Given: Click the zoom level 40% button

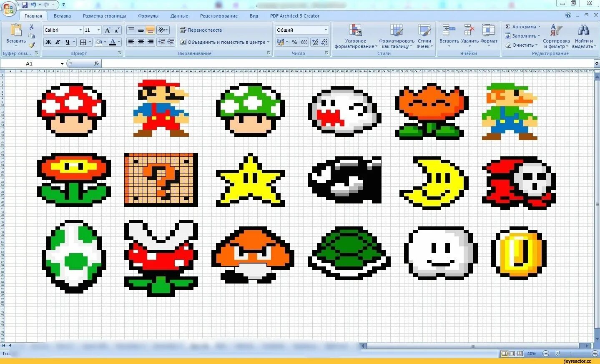Looking at the screenshot, I should click(532, 354).
